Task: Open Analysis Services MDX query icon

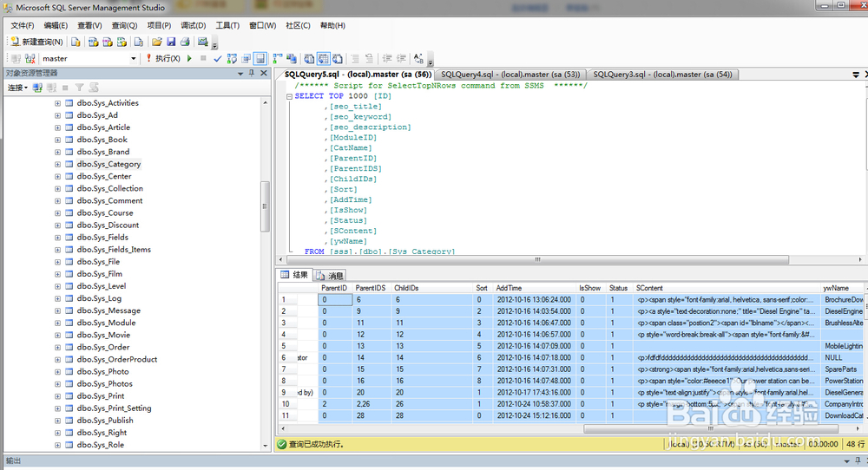Action: tap(94, 42)
